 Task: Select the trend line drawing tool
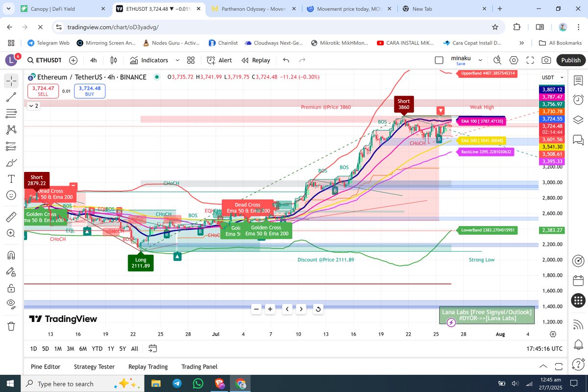click(11, 97)
